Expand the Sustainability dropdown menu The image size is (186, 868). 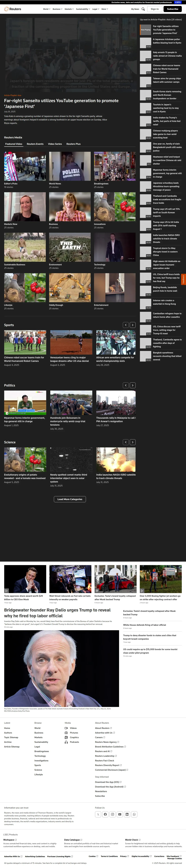(x=83, y=9)
